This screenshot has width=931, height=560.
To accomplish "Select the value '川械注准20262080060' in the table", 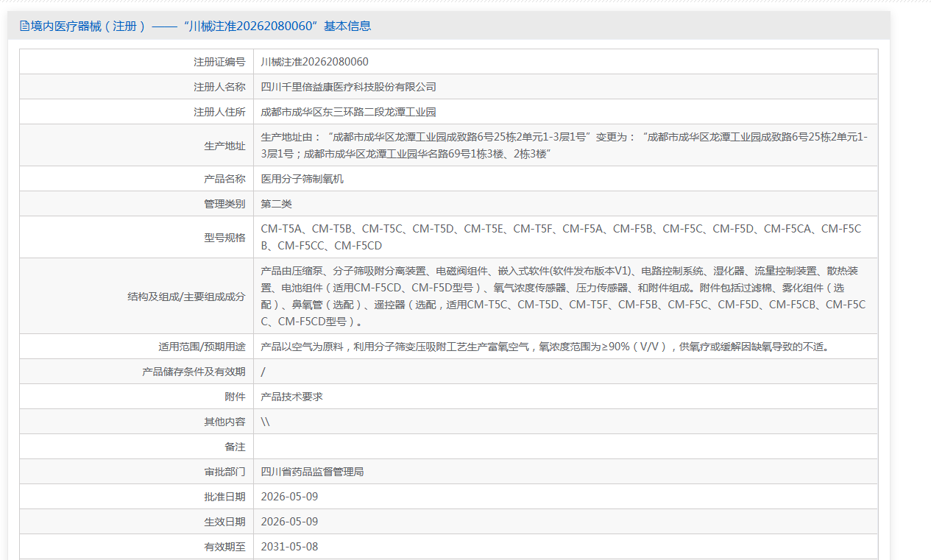I will click(x=315, y=62).
